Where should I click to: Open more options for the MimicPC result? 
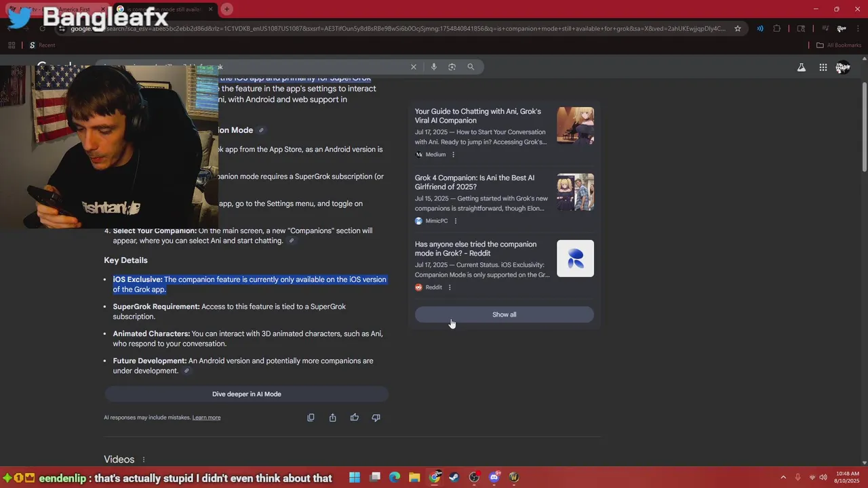click(456, 221)
